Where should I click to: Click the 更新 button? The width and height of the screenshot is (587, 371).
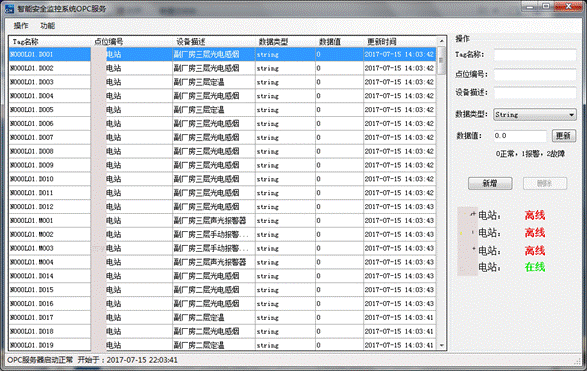pos(563,136)
